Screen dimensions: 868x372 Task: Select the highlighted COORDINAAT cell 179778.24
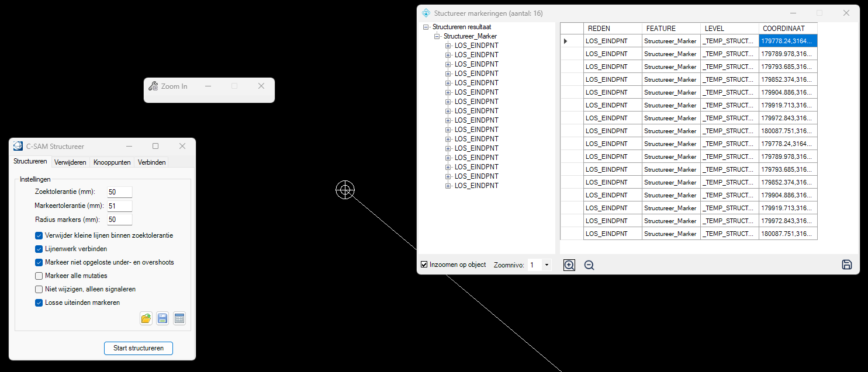click(788, 41)
